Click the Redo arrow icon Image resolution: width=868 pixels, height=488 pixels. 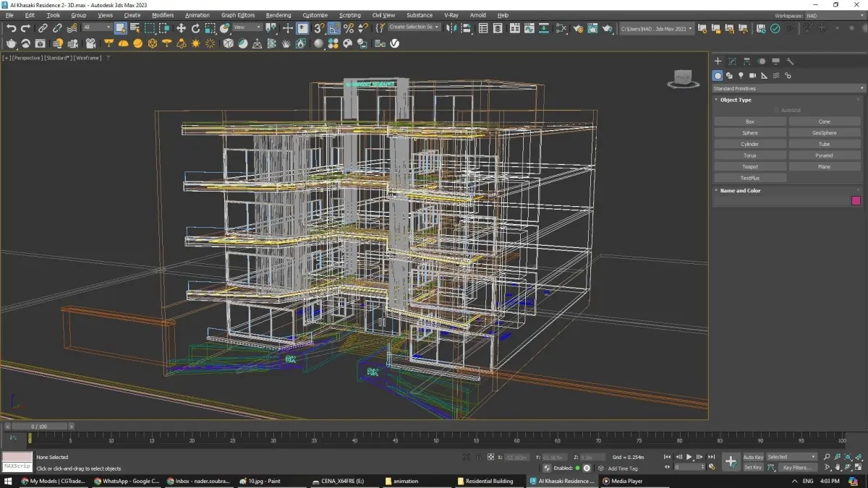point(25,28)
